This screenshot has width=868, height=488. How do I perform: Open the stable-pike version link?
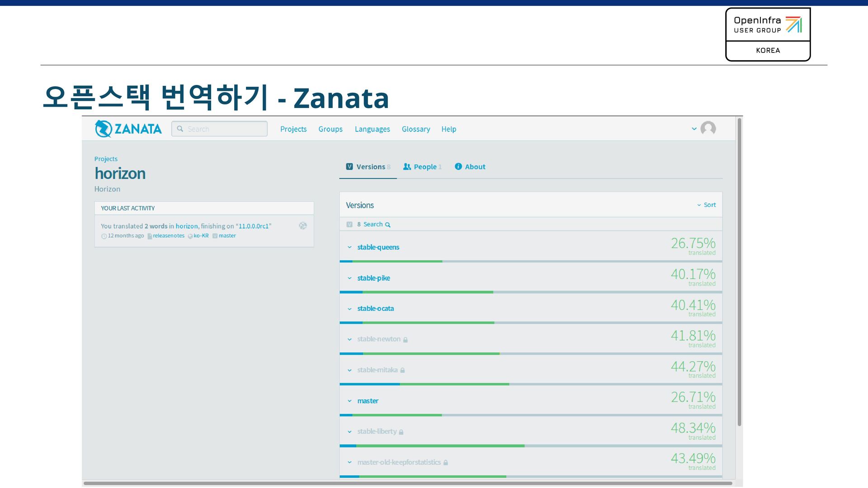(373, 278)
